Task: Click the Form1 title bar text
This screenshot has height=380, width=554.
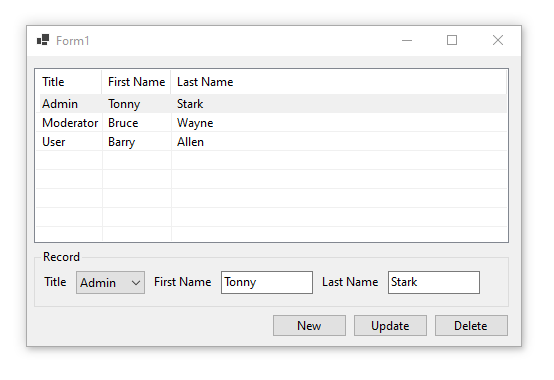Action: click(x=72, y=41)
